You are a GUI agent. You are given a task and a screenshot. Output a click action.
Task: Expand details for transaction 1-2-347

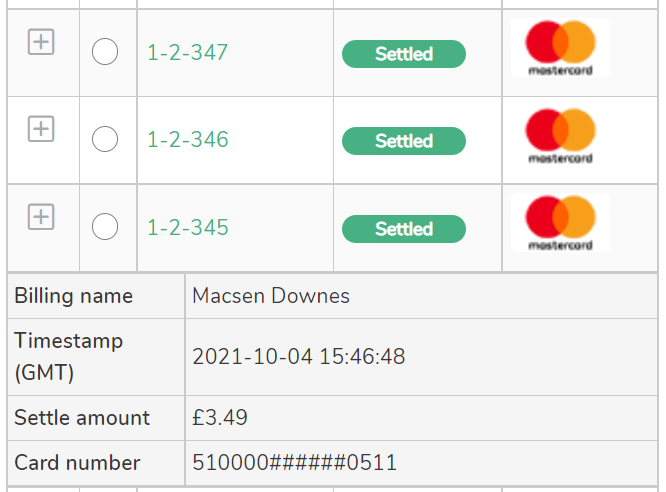click(x=41, y=42)
